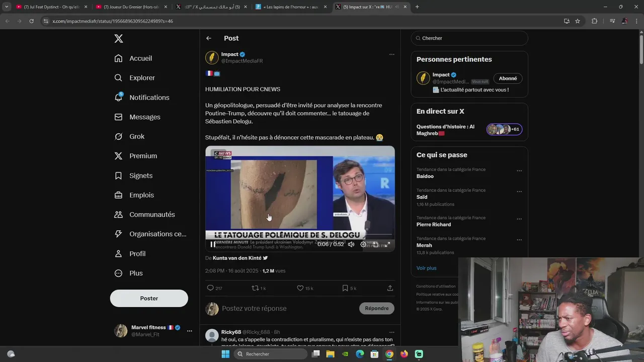Open the Windows Start menu
The height and width of the screenshot is (362, 644).
point(225,354)
